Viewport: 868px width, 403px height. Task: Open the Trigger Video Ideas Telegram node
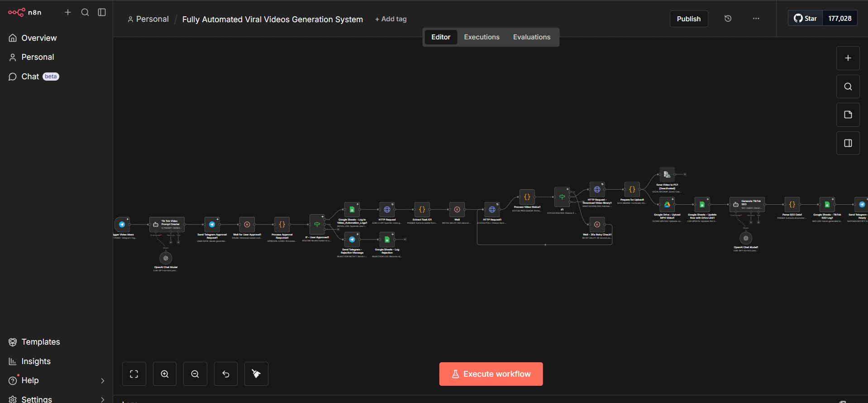(x=122, y=225)
